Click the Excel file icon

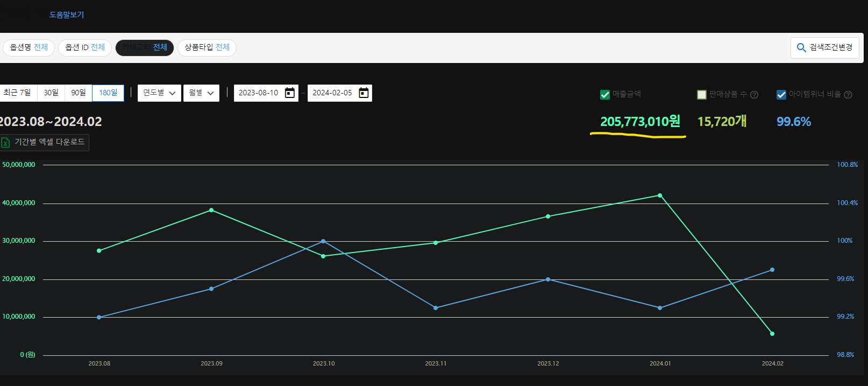point(5,143)
